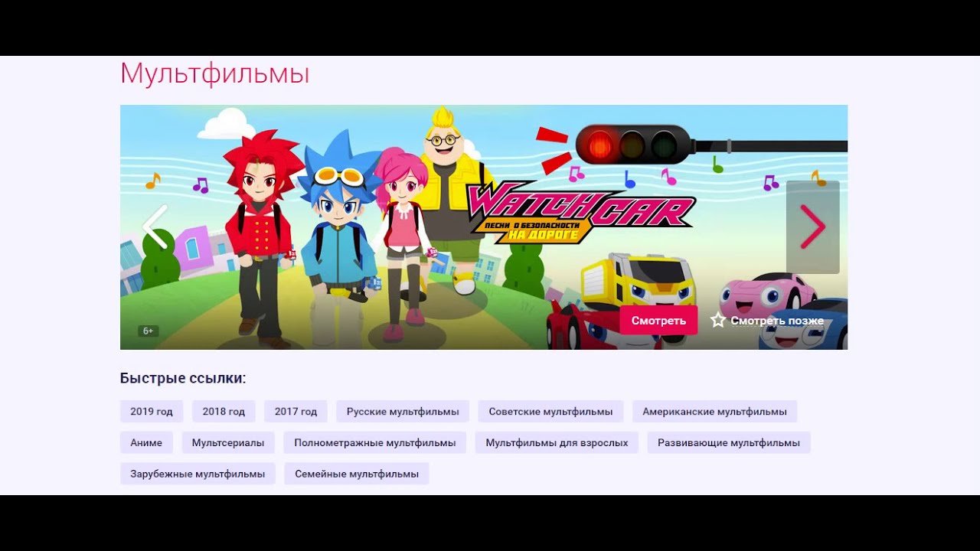Choose Полнометражные мультфильмы tag
This screenshot has width=980, height=551.
pos(375,443)
